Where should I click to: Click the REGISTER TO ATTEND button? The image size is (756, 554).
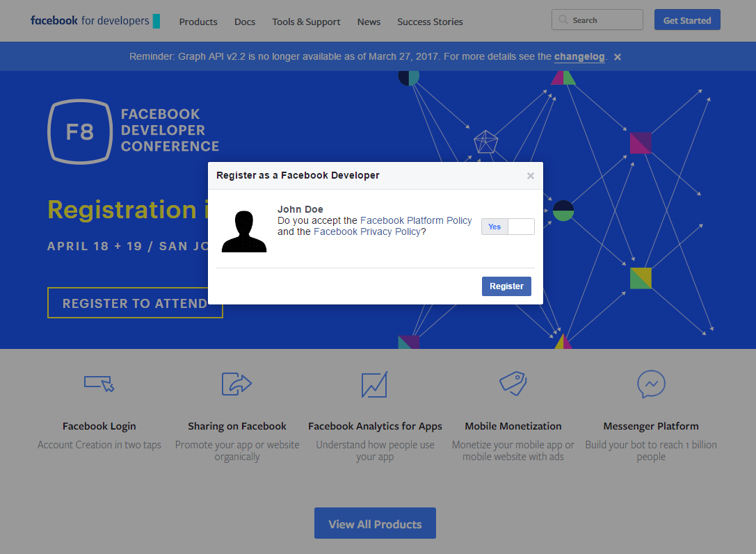(x=135, y=303)
